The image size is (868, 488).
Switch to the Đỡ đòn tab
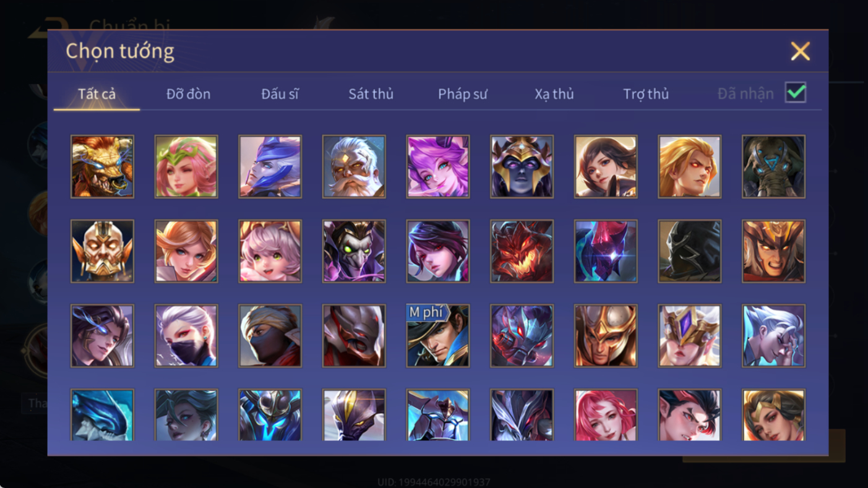tap(188, 94)
